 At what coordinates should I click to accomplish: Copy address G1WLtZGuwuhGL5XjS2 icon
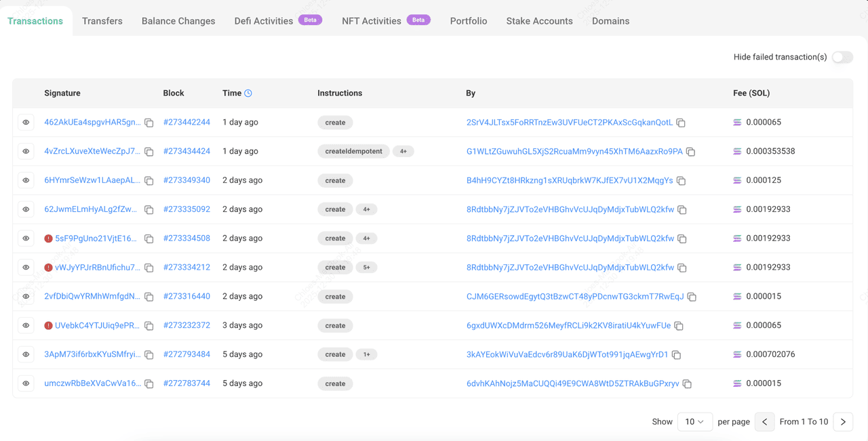(690, 152)
